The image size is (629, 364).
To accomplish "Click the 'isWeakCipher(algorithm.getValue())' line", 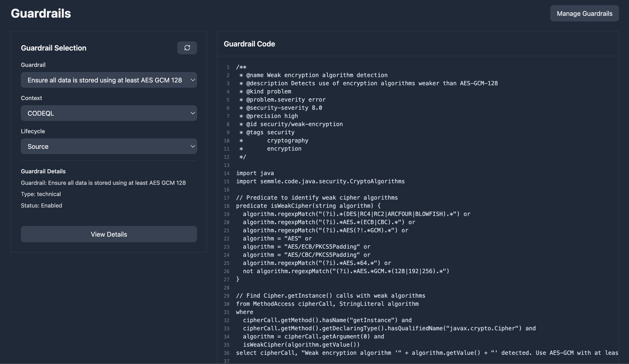I will pos(301,345).
